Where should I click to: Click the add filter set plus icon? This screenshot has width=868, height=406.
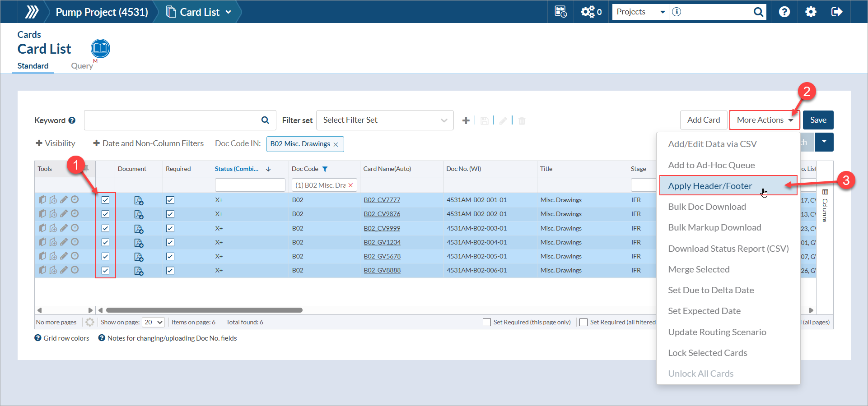(466, 120)
